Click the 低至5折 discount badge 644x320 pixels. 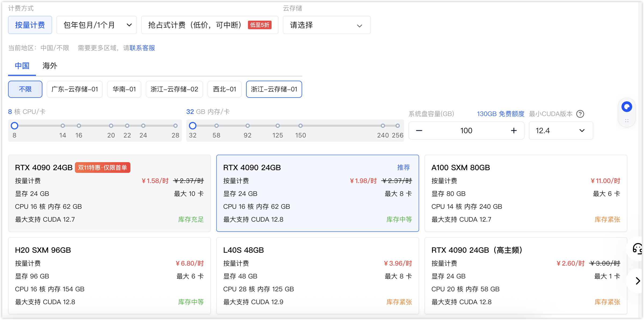(x=259, y=25)
